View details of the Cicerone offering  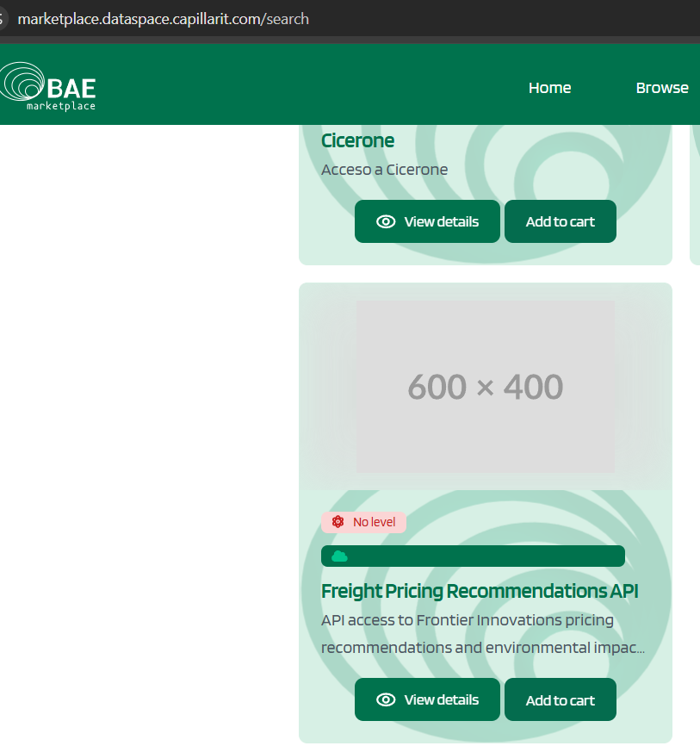point(427,221)
